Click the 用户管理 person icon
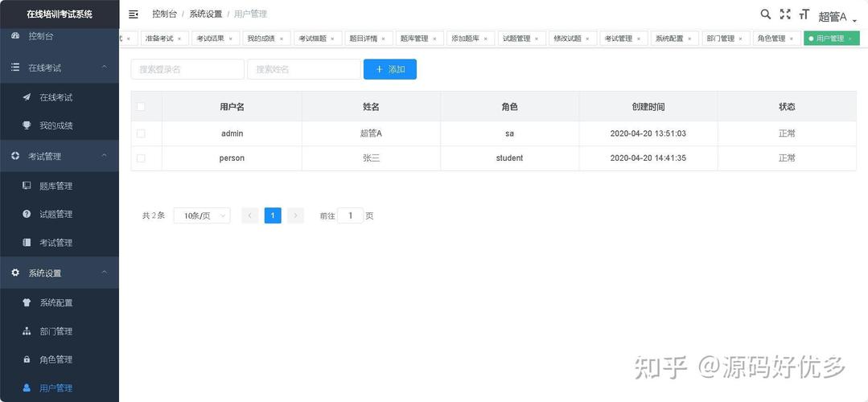Screen dimensions: 868x402 tap(27, 388)
